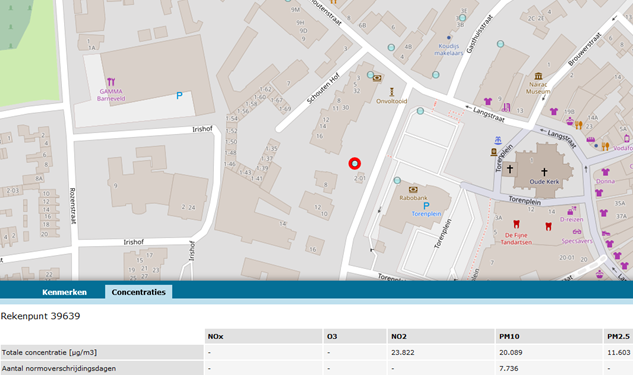Image resolution: width=633 pixels, height=375 pixels.
Task: Click the Onvoltooid monument icon
Action: (x=391, y=92)
